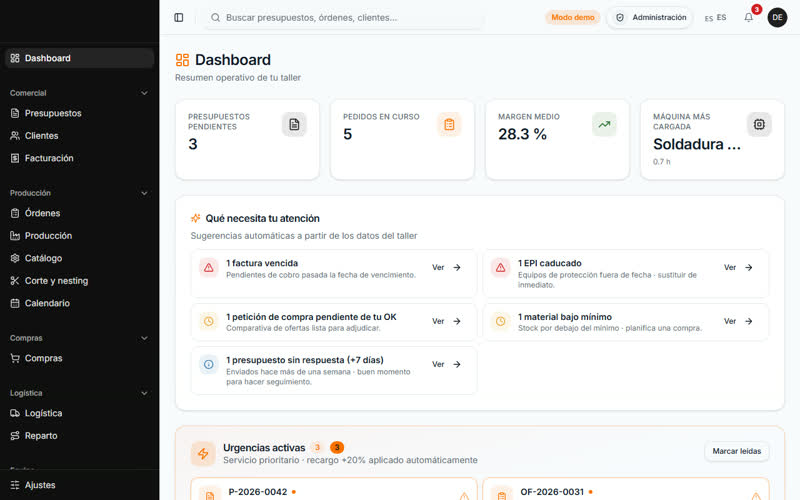Click the orange Dashboard title icon

[182, 60]
